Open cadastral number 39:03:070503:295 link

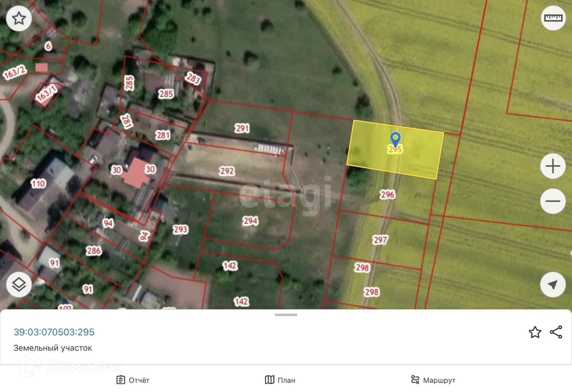click(x=54, y=332)
